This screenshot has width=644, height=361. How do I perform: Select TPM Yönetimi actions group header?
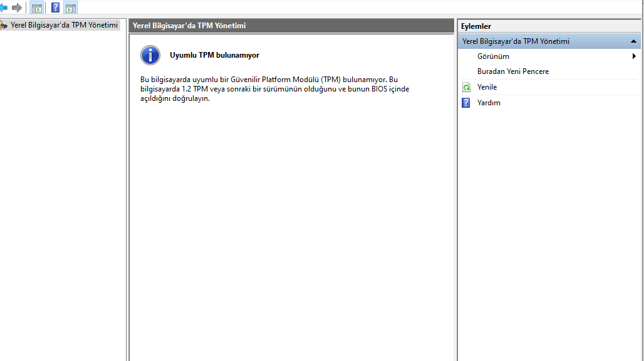(x=516, y=41)
